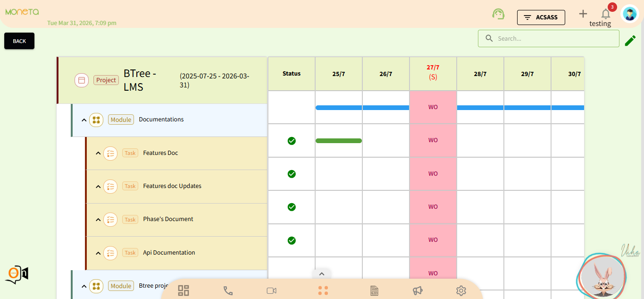The height and width of the screenshot is (299, 644).
Task: Open the ACSASS filter dropdown
Action: click(541, 17)
